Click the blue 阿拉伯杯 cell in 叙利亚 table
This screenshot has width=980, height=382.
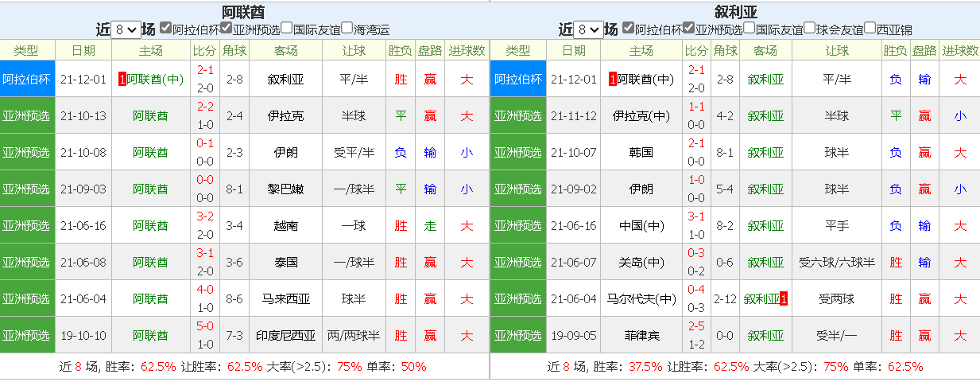click(518, 80)
